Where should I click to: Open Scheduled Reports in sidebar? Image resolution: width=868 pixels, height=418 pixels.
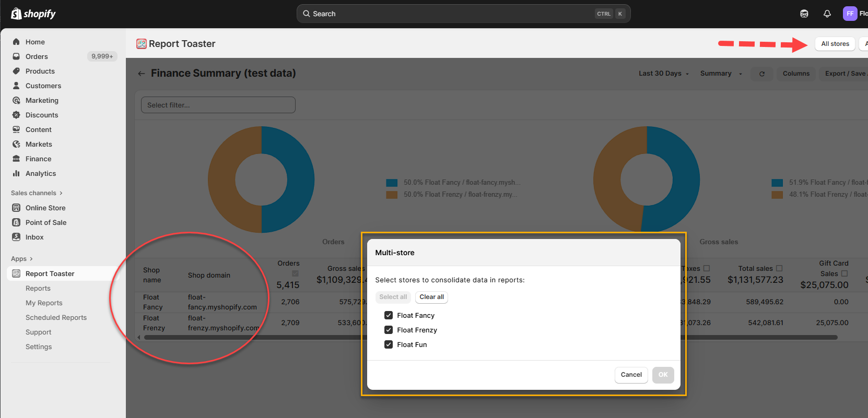pyautogui.click(x=56, y=317)
